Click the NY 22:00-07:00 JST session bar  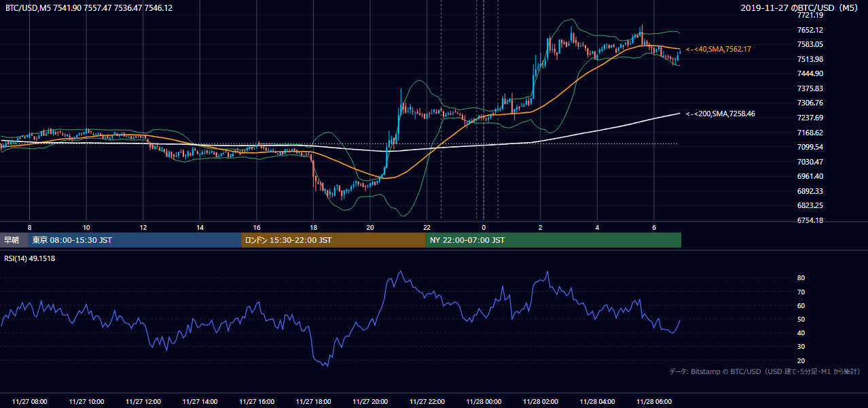(554, 240)
